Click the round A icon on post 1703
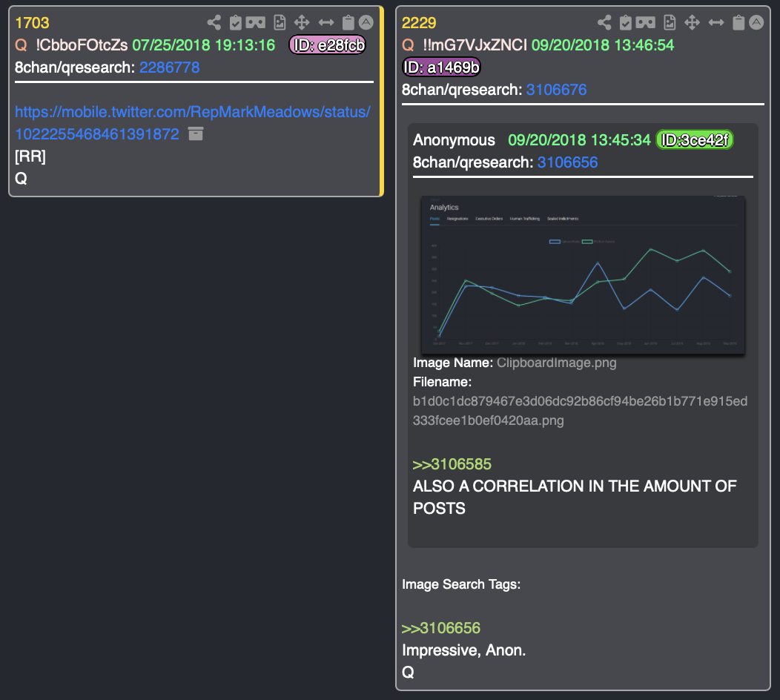The height and width of the screenshot is (700, 780). [366, 22]
